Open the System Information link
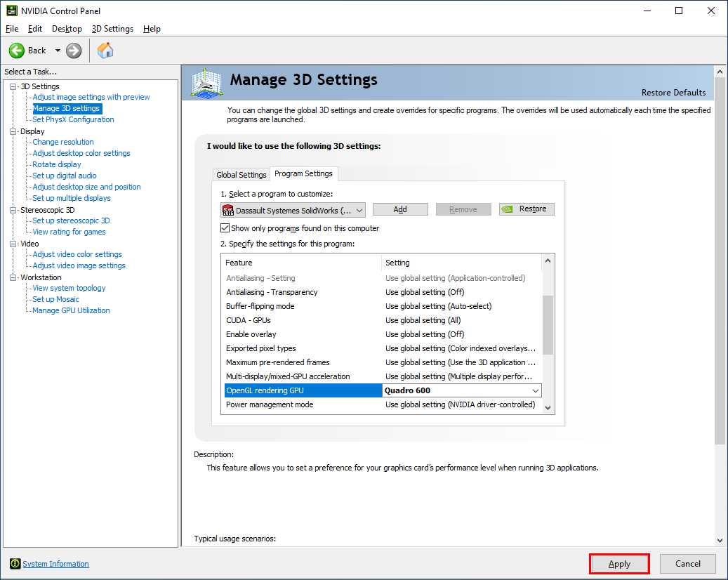Viewport: 728px width, 580px height. pyautogui.click(x=55, y=564)
